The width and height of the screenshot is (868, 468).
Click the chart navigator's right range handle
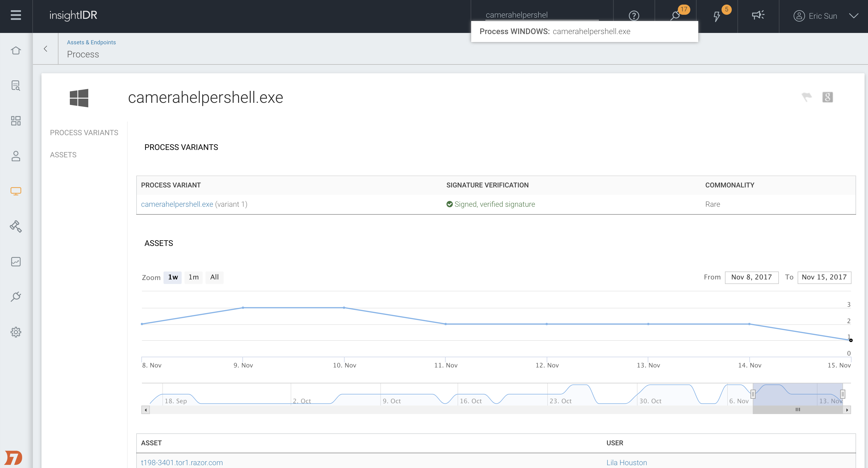click(842, 394)
